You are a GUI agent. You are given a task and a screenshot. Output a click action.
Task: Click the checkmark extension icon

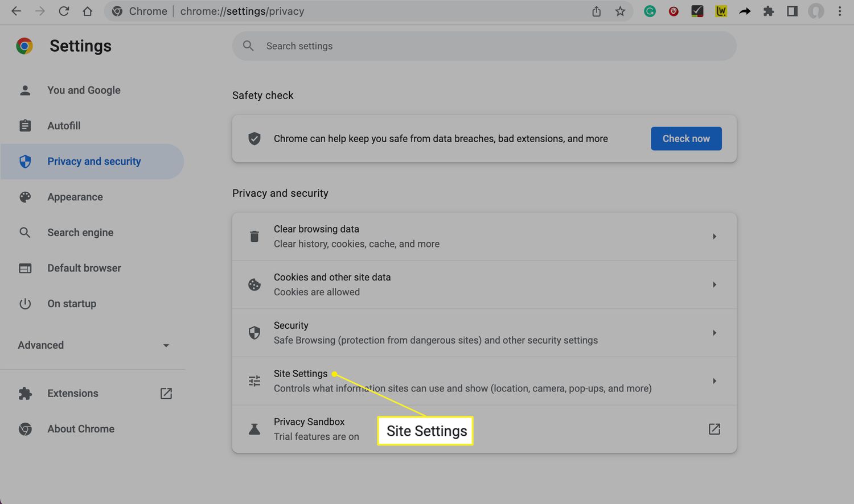click(x=697, y=11)
